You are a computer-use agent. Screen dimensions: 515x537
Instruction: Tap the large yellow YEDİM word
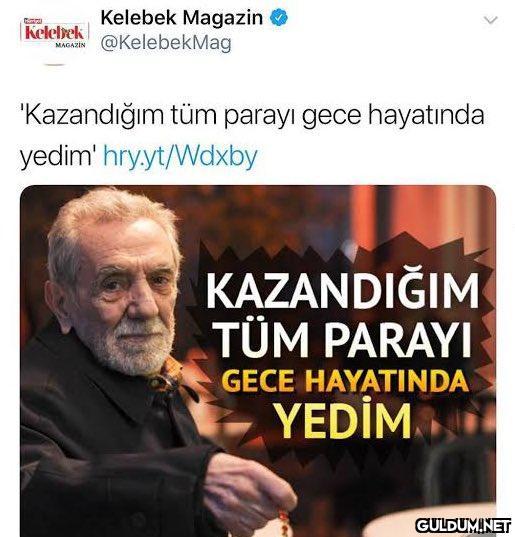[x=344, y=419]
